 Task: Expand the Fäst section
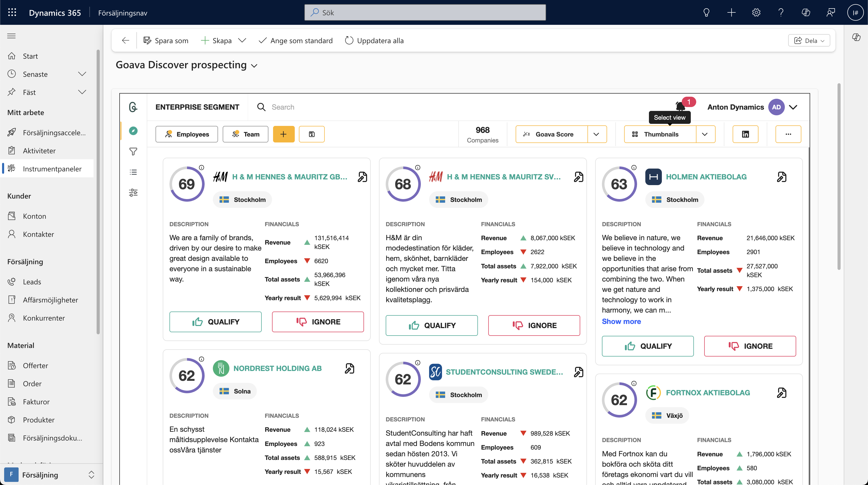click(82, 92)
